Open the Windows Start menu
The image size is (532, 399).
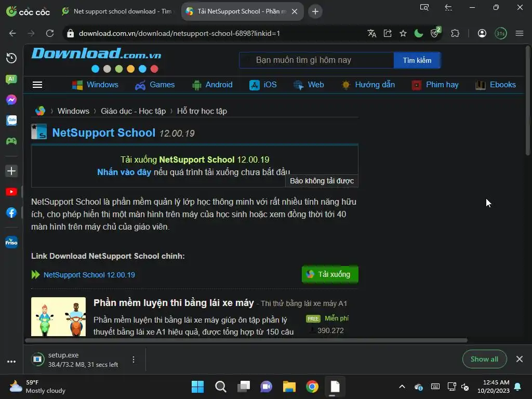point(198,387)
